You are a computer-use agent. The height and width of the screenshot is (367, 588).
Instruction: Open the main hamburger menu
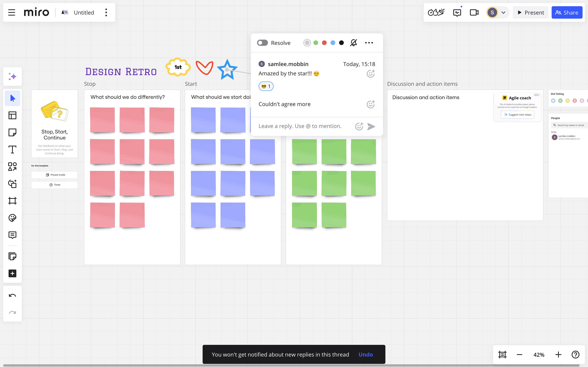[12, 13]
